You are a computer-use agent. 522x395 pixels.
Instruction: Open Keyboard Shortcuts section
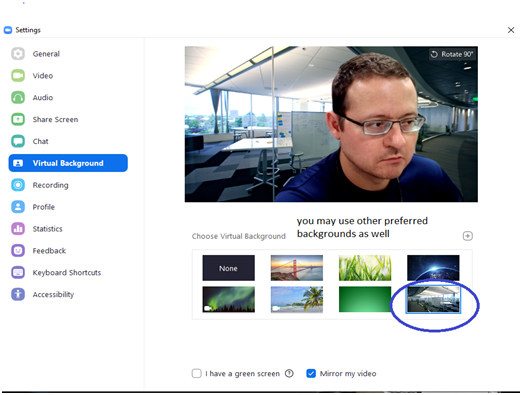click(67, 273)
